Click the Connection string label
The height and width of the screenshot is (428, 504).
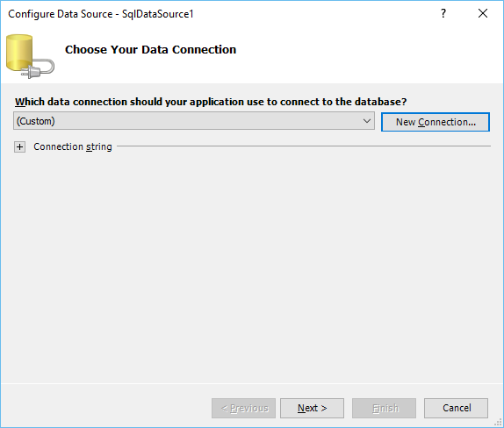click(73, 146)
